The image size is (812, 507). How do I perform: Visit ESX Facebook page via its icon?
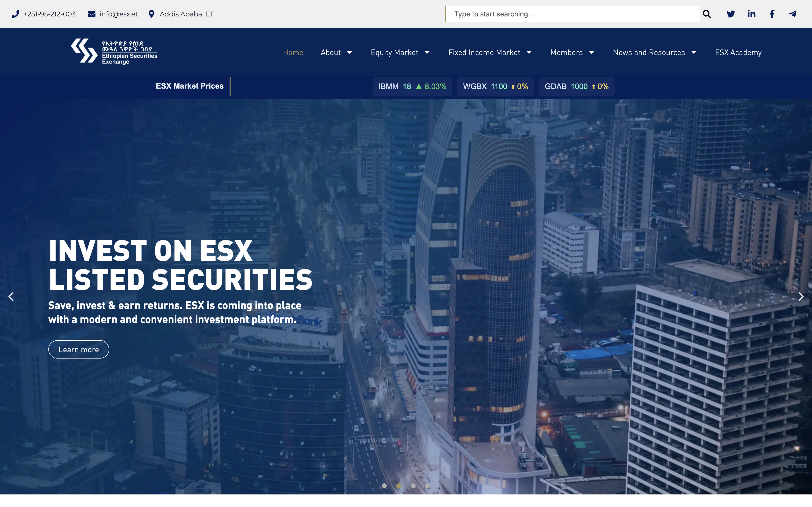coord(772,14)
